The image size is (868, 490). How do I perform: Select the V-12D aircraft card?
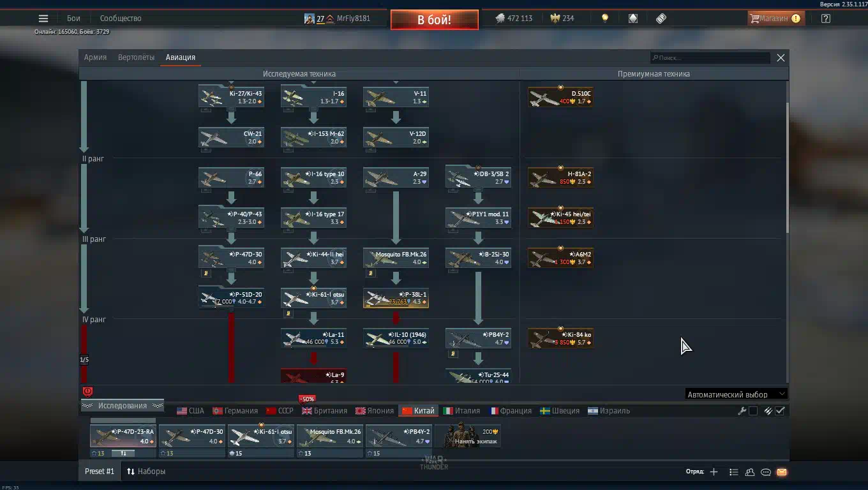[396, 137]
